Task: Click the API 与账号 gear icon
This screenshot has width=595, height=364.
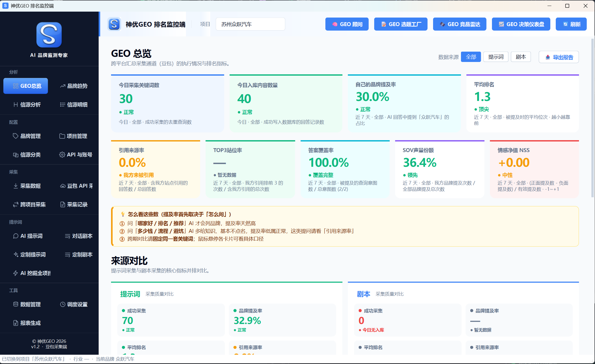Action: 62,155
